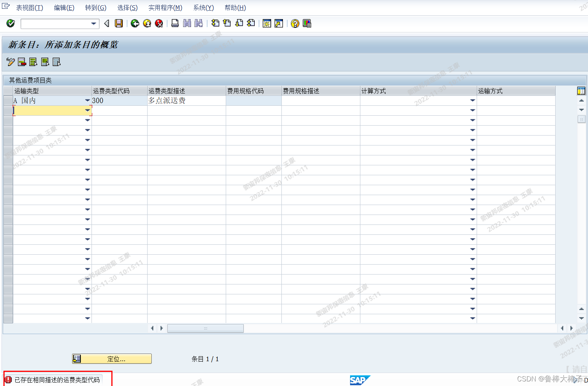
Task: Toggle display/change mode with the pencil icon
Action: point(10,61)
